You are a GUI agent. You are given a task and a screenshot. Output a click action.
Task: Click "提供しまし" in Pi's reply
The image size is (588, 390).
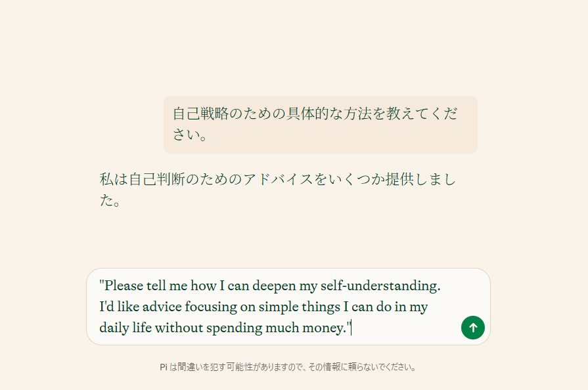point(419,179)
